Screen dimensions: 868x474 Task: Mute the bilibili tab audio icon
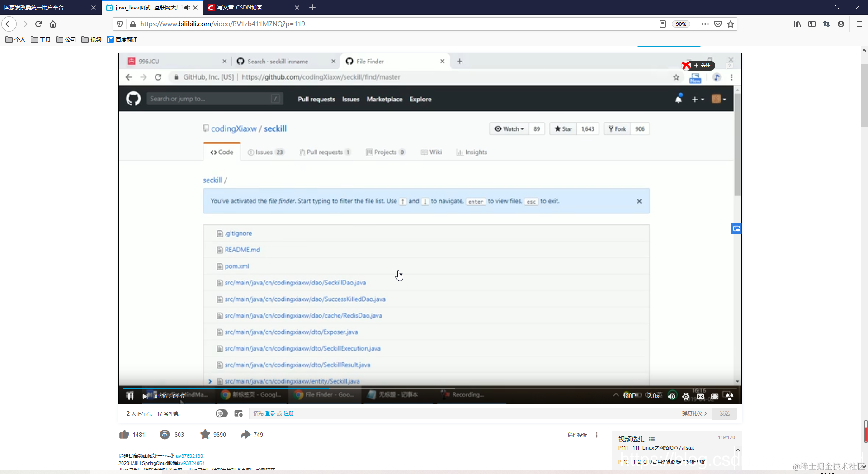(x=187, y=8)
